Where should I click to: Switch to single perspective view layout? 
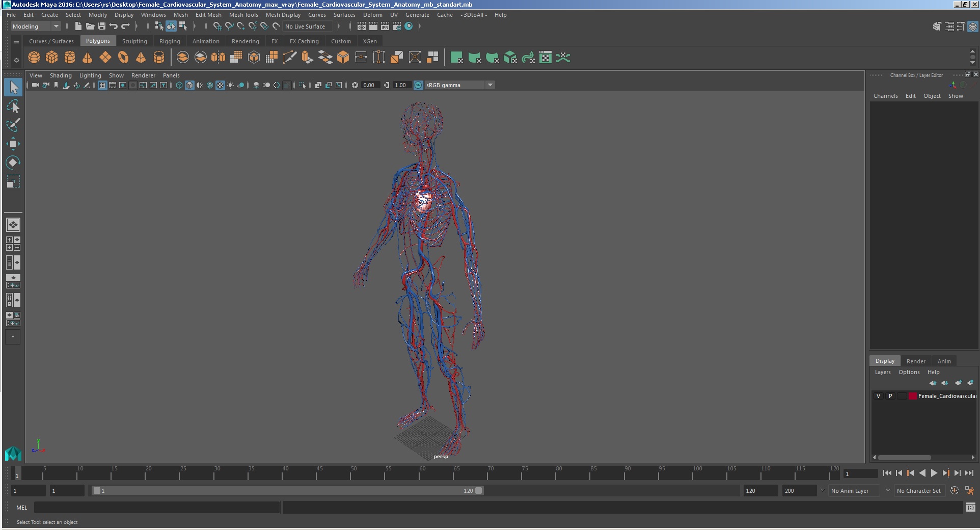coord(13,225)
